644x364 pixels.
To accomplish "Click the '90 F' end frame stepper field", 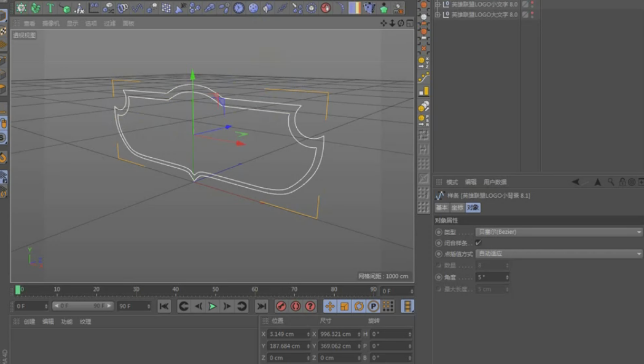I will point(135,306).
